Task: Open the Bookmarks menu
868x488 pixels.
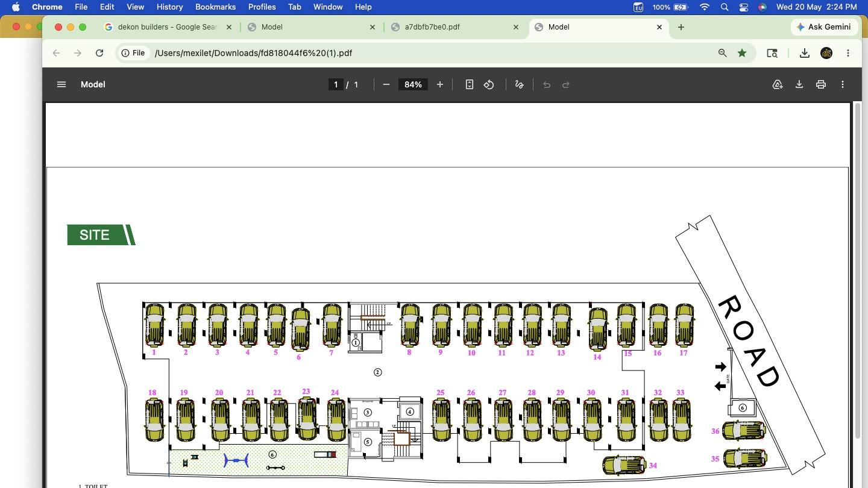Action: coord(215,7)
